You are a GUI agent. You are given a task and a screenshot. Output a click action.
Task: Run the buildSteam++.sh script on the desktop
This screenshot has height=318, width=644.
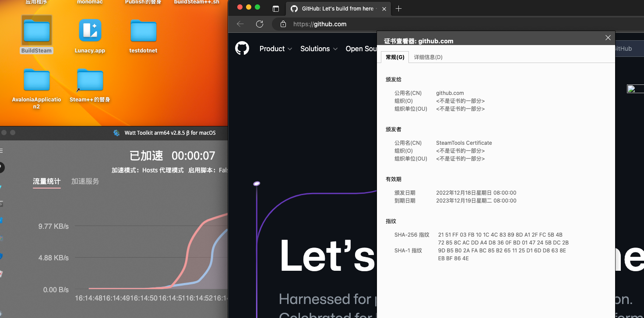196,1
